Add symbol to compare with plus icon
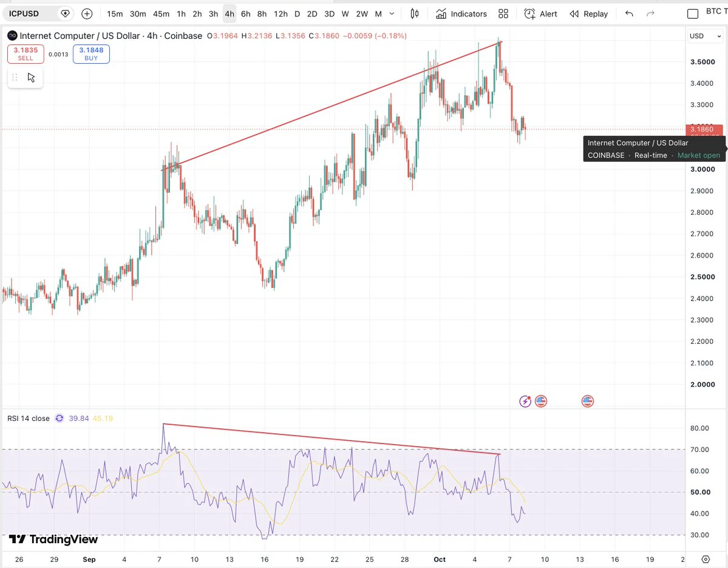Image resolution: width=728 pixels, height=568 pixels. tap(87, 14)
